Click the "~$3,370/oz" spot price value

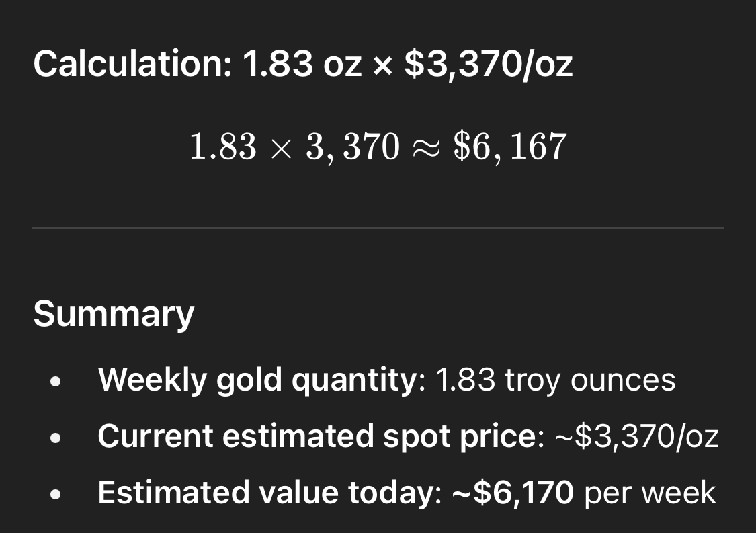pyautogui.click(x=636, y=437)
